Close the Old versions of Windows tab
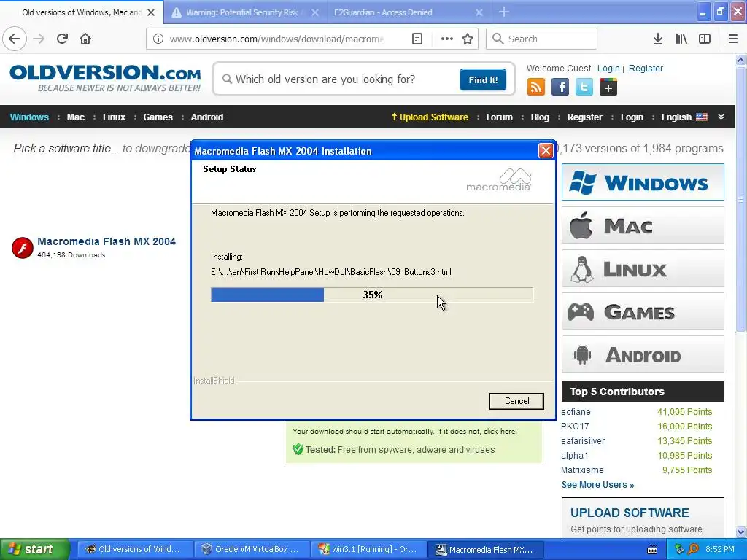The height and width of the screenshot is (560, 747). tap(151, 12)
